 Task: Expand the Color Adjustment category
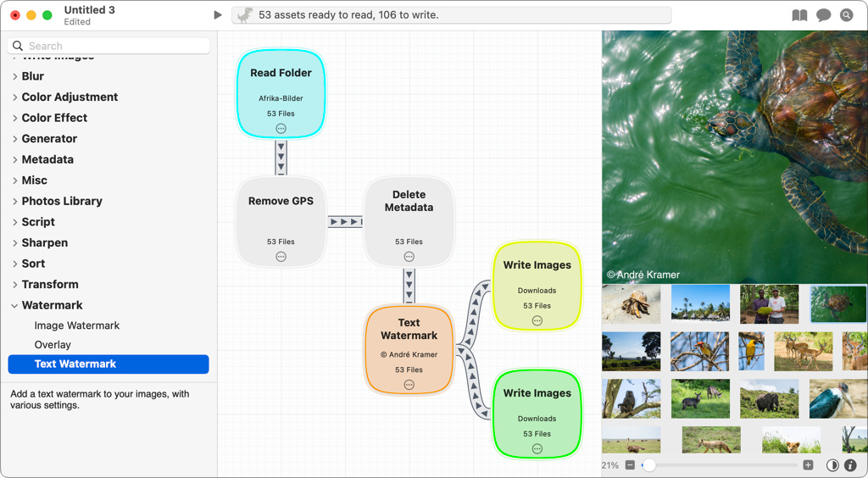14,97
